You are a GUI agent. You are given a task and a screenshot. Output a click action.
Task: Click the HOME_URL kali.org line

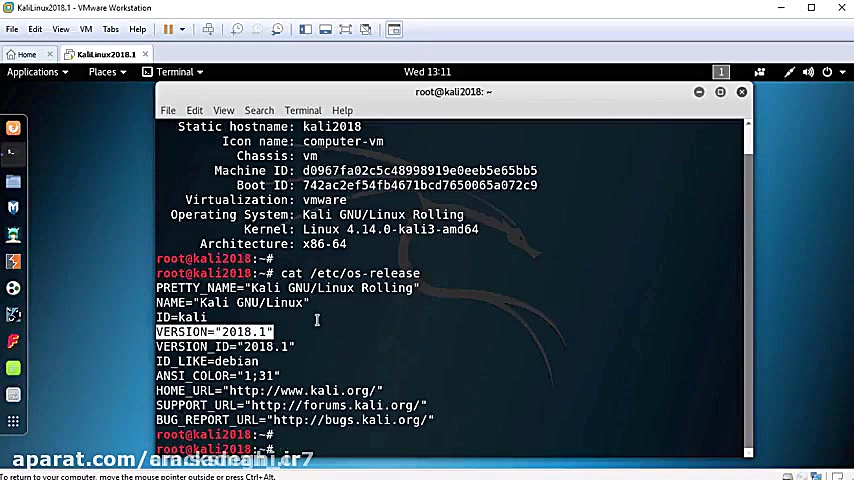coord(270,391)
